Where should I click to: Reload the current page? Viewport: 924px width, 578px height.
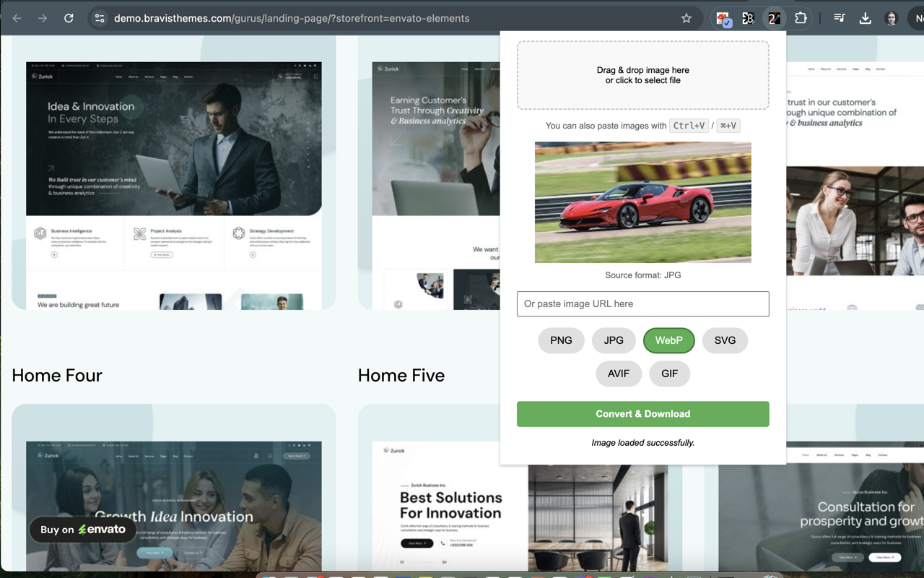coord(69,18)
